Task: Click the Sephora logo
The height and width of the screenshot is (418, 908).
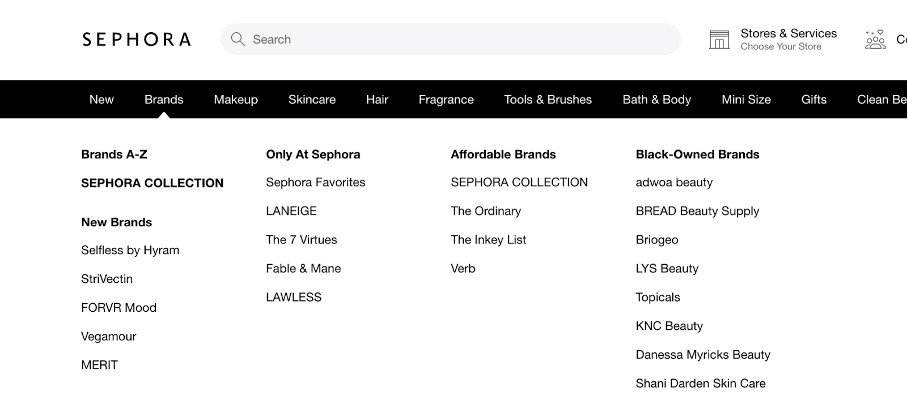Action: (x=136, y=39)
